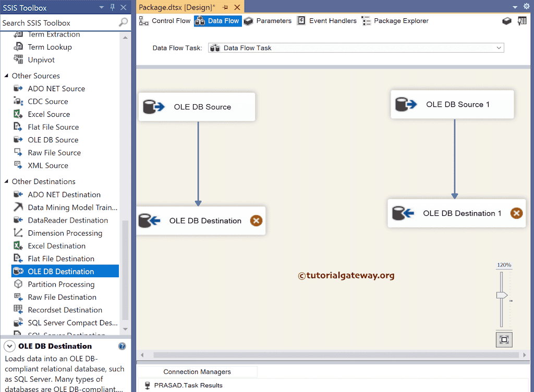Select OLE DB Source icon in toolbox

(x=18, y=140)
